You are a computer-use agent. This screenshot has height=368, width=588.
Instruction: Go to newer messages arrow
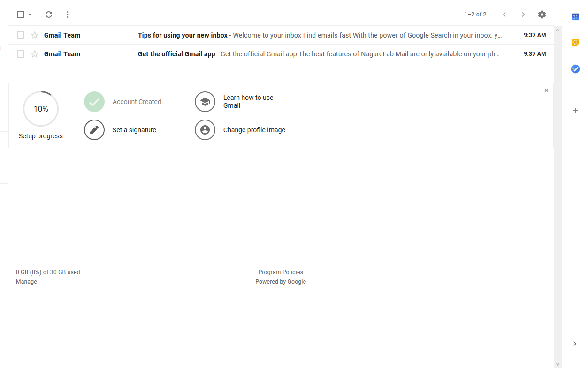[x=504, y=15]
